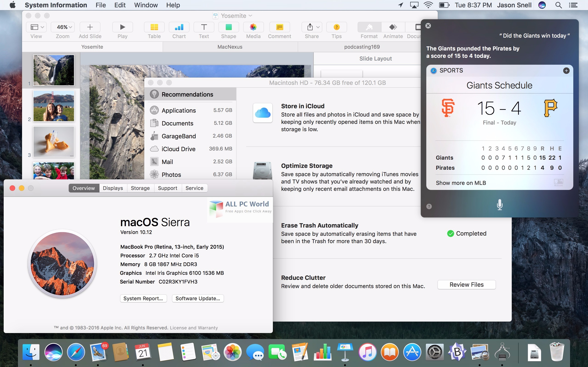Click System Report button in About This Mac

pos(143,298)
